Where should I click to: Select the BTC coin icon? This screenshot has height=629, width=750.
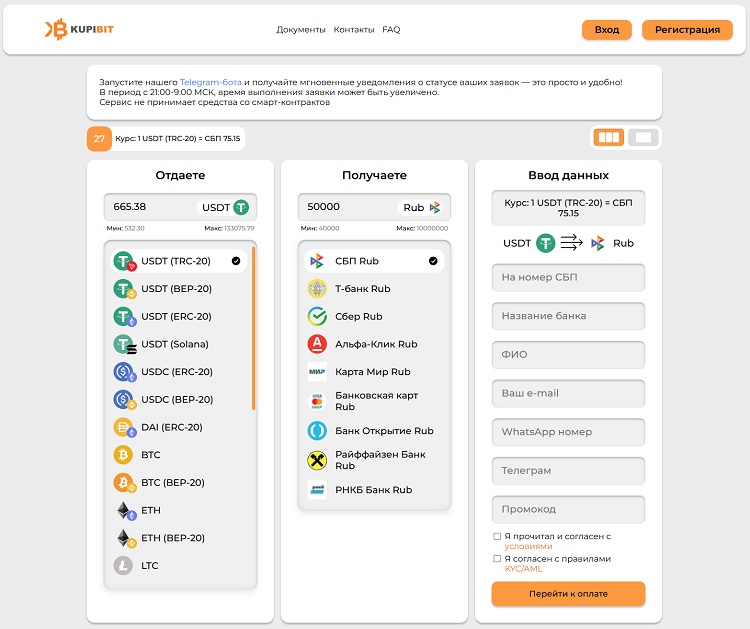123,455
